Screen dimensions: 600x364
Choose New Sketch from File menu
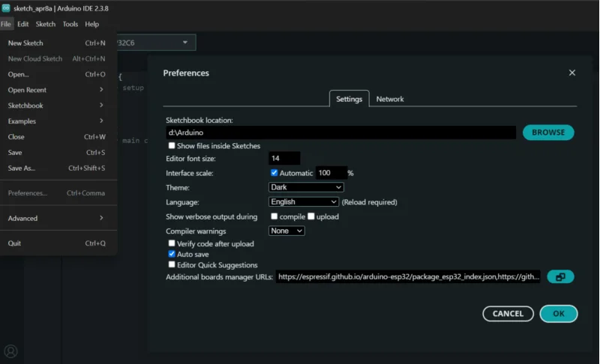(x=58, y=43)
